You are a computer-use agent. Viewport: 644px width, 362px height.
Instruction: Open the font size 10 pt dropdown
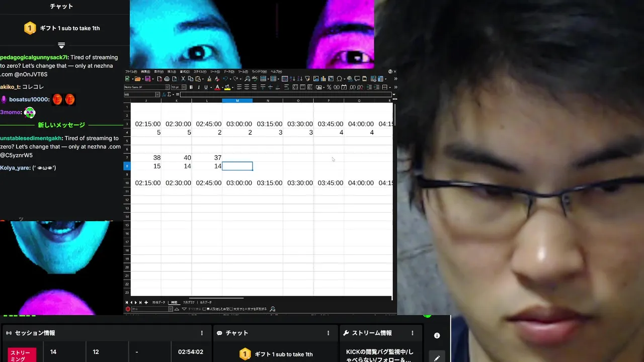coord(184,87)
